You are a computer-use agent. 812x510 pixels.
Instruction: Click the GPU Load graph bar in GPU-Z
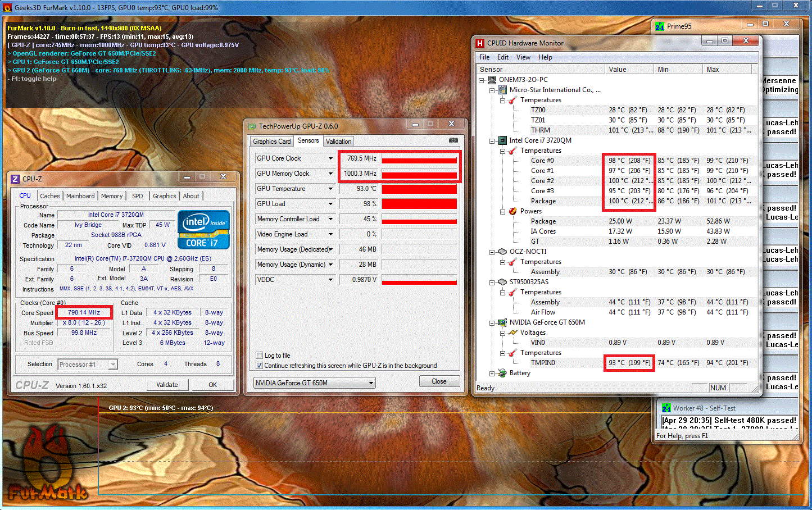pyautogui.click(x=419, y=204)
